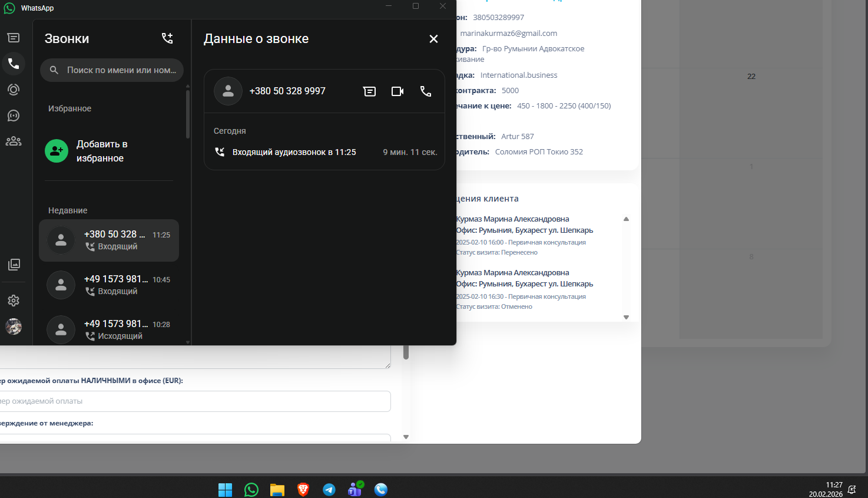
Task: Open the blue phone app in the taskbar
Action: [381, 490]
